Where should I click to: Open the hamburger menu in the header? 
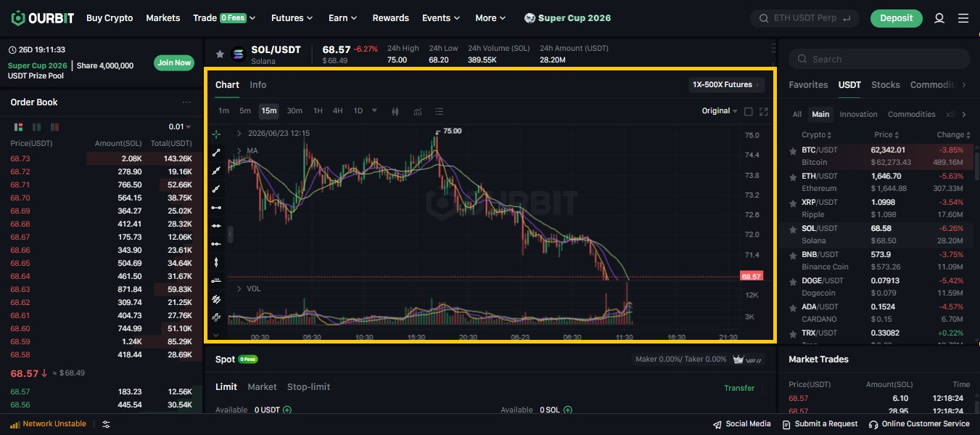963,18
